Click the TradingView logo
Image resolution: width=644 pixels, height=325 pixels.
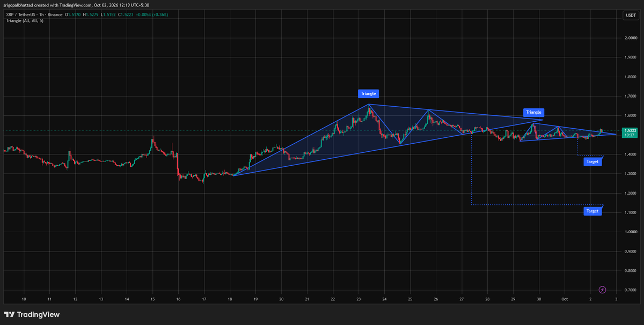coord(32,315)
